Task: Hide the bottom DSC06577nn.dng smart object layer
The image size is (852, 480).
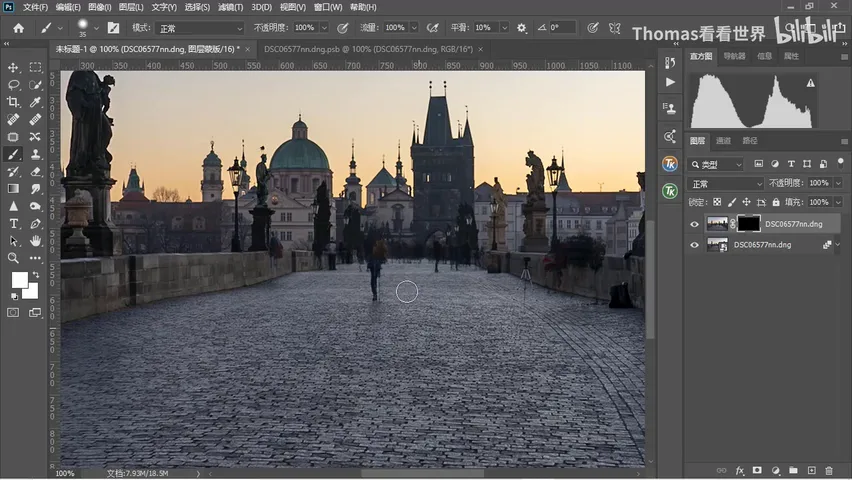Action: 694,245
